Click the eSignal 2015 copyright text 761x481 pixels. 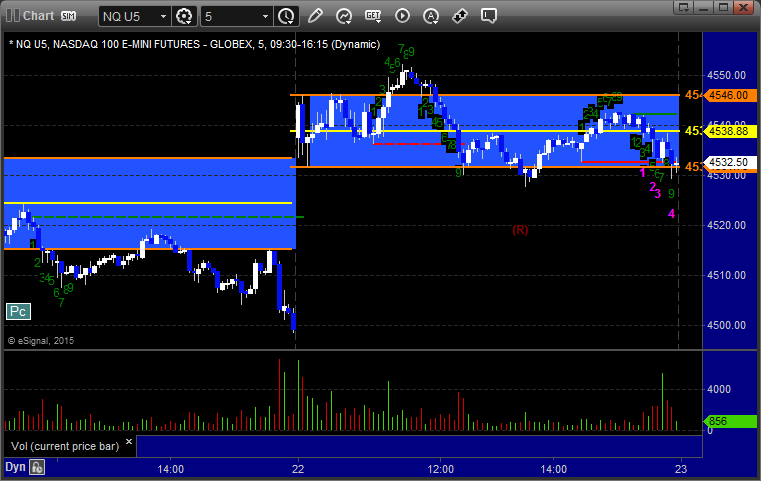[x=41, y=341]
